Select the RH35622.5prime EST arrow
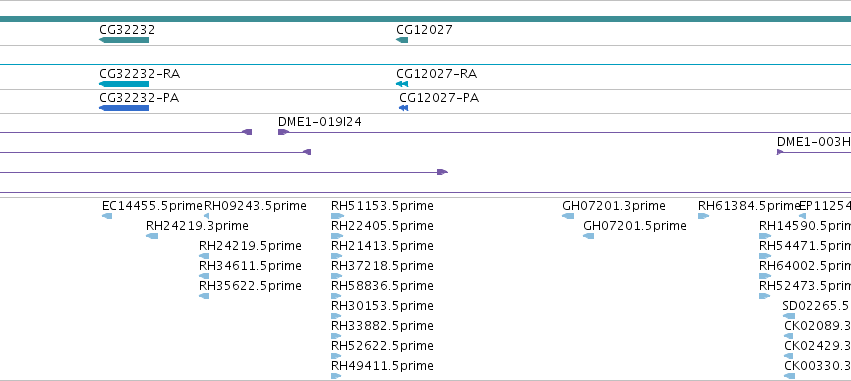This screenshot has height=381, width=851. [x=204, y=296]
